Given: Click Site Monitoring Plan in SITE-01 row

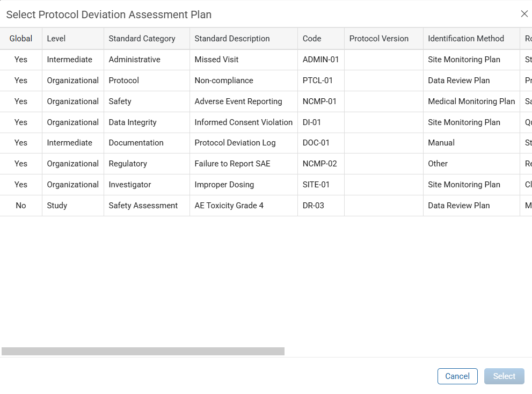Looking at the screenshot, I should click(472, 185).
